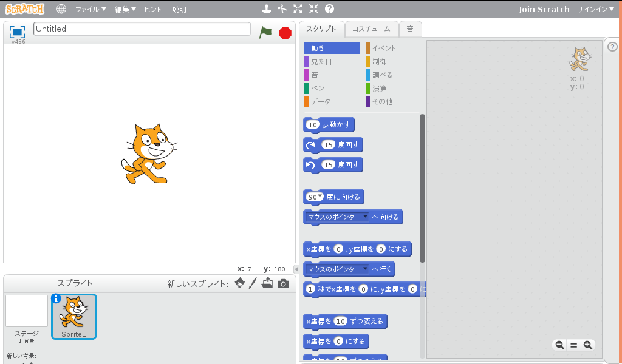Screen dimensions: 622x364
Task: Click the 10 field in x座標をずつ変える block
Action: tap(341, 321)
